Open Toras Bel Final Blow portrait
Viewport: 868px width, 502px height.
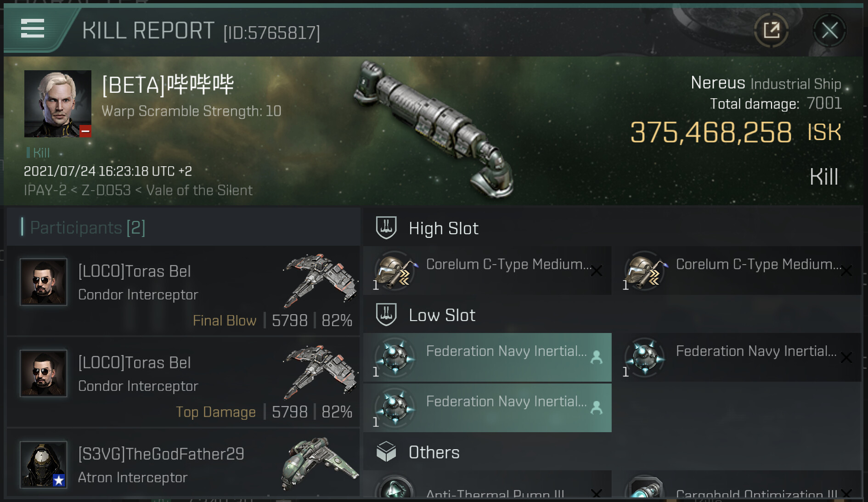click(x=44, y=282)
